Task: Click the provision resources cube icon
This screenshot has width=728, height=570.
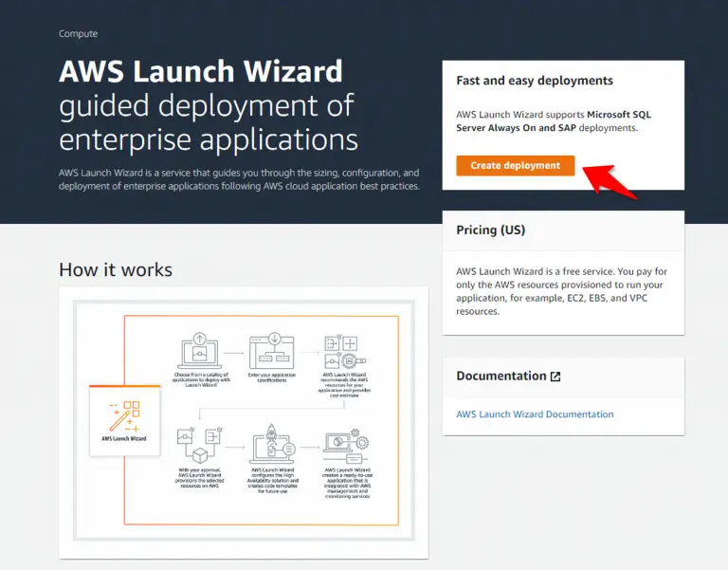Action: click(x=200, y=446)
